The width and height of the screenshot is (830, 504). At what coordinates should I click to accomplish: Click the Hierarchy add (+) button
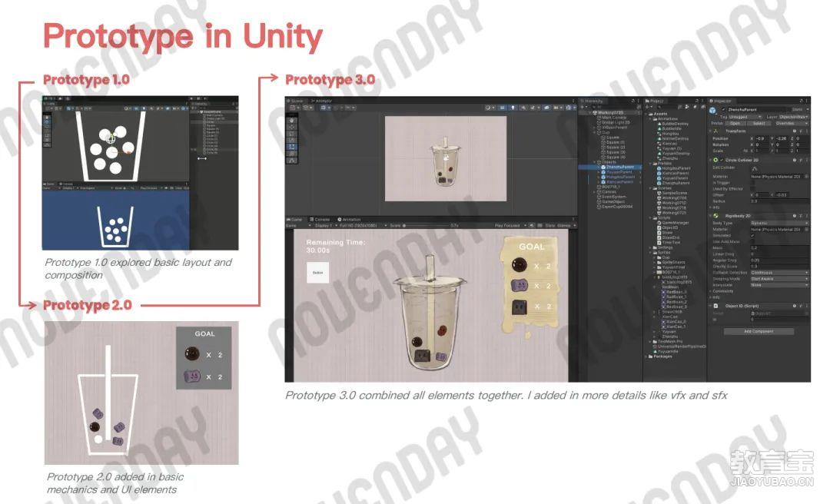(x=583, y=107)
